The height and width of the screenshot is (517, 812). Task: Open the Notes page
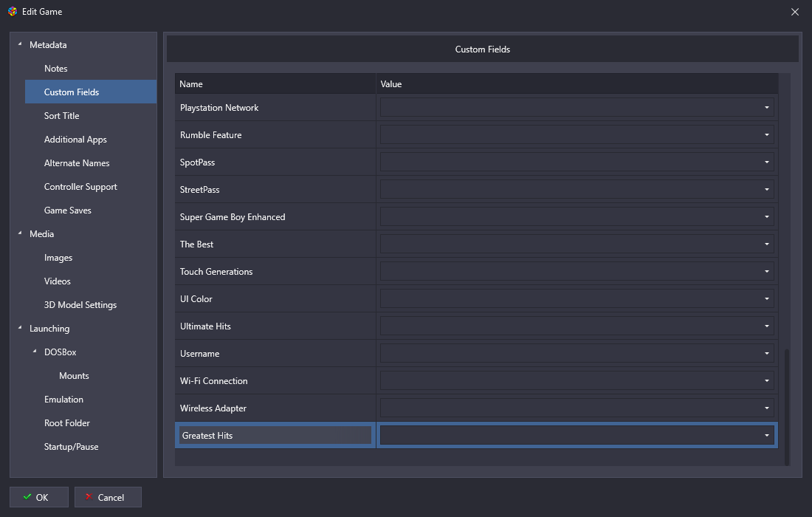click(x=56, y=69)
